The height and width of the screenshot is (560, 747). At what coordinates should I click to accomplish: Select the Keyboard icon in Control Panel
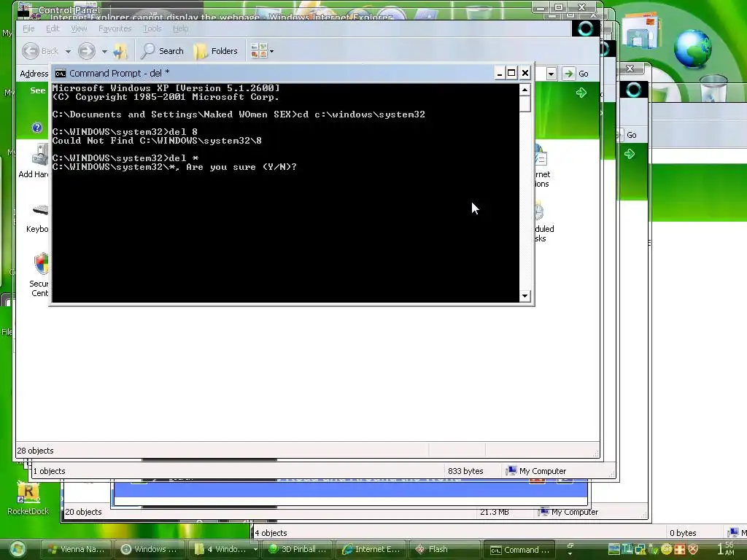41,210
